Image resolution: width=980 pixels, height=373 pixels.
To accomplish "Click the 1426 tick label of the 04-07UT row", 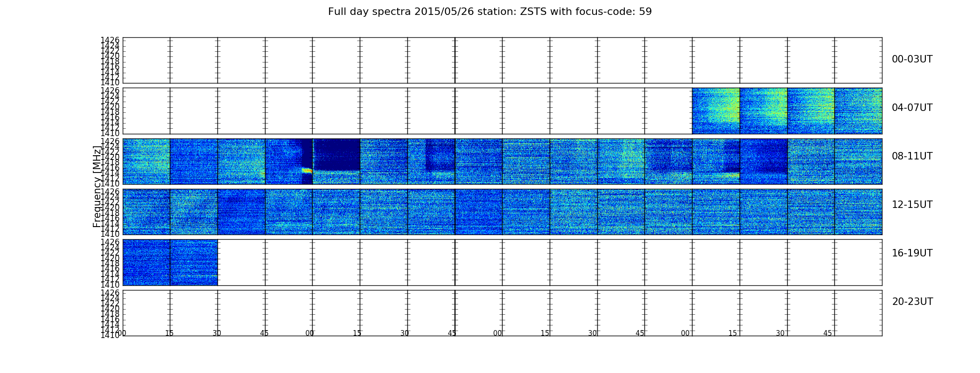I will [x=110, y=90].
